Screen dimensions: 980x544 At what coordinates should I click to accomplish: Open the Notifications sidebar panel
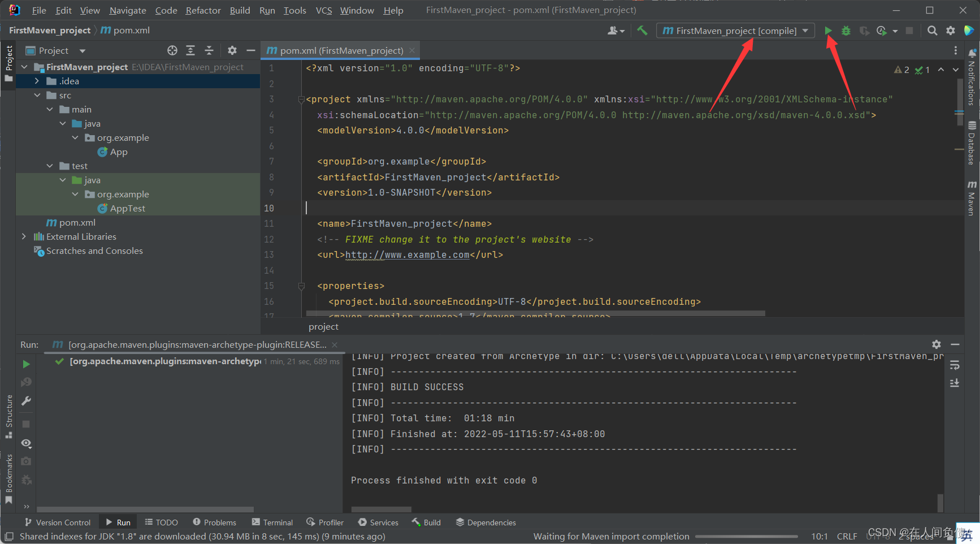[972, 77]
